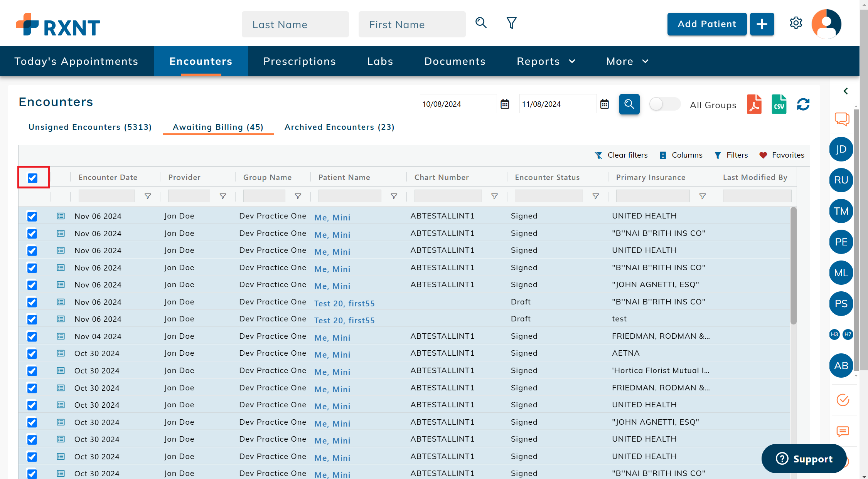Open detail icon for the AETNA encounter row
The image size is (868, 479).
coord(61,353)
